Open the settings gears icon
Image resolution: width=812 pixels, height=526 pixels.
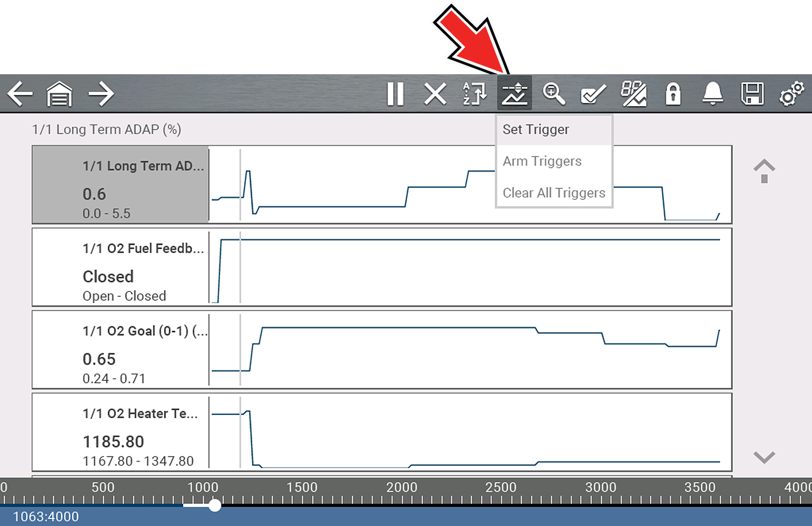click(791, 94)
